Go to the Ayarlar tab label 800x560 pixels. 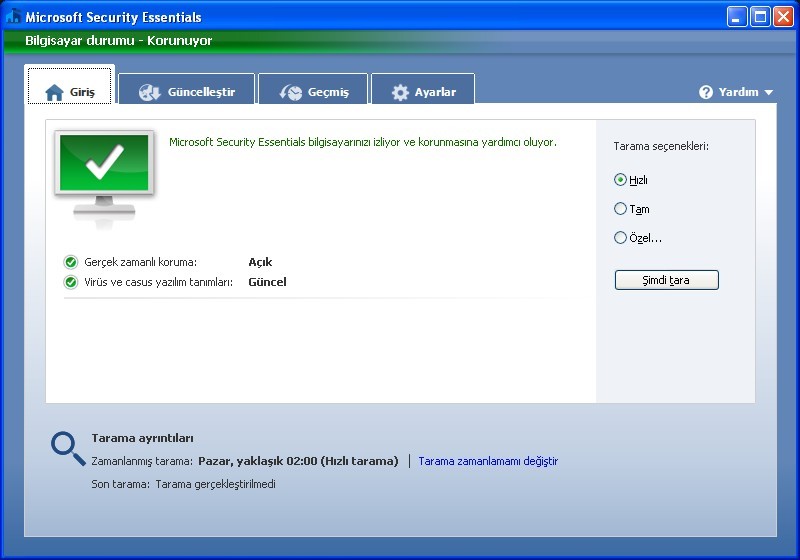tap(435, 92)
